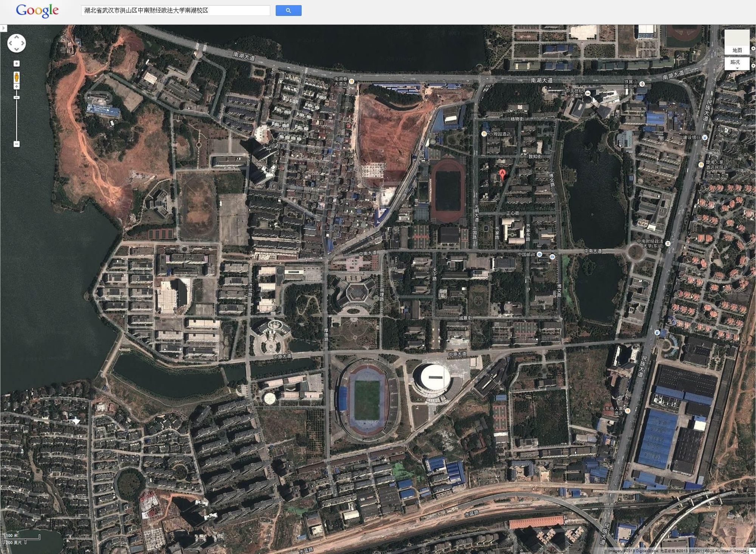Click the blue search magnifier button

[288, 11]
